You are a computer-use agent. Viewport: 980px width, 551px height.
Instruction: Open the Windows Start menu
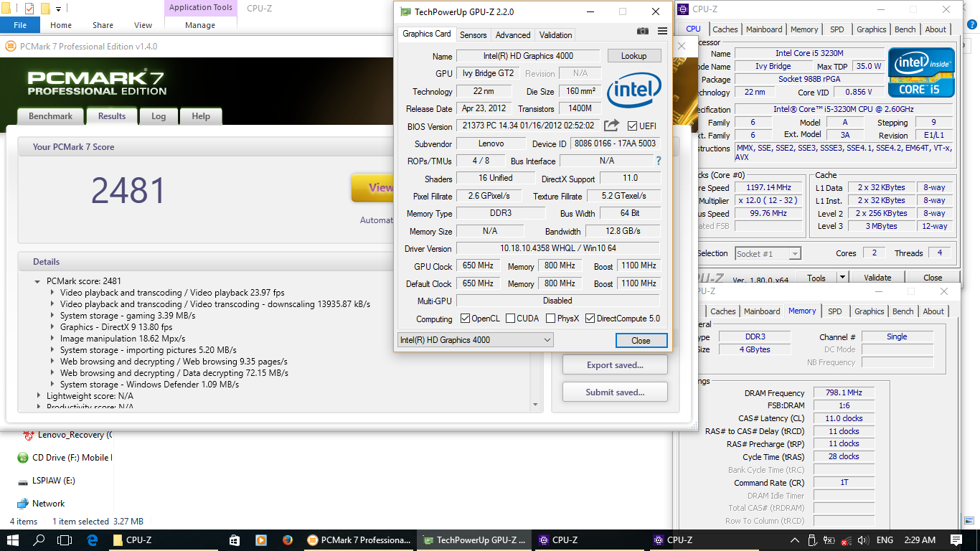pos(14,540)
